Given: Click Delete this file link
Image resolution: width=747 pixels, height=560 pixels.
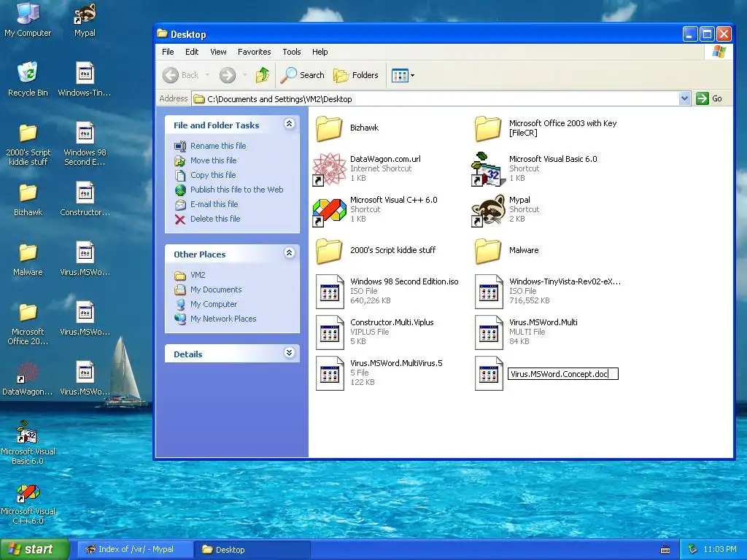Looking at the screenshot, I should [215, 219].
